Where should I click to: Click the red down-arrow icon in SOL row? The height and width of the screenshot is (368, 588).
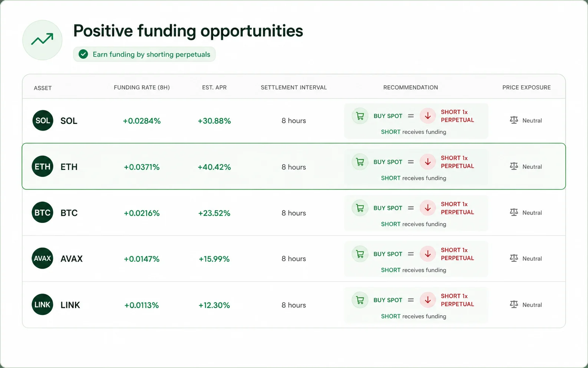point(428,116)
